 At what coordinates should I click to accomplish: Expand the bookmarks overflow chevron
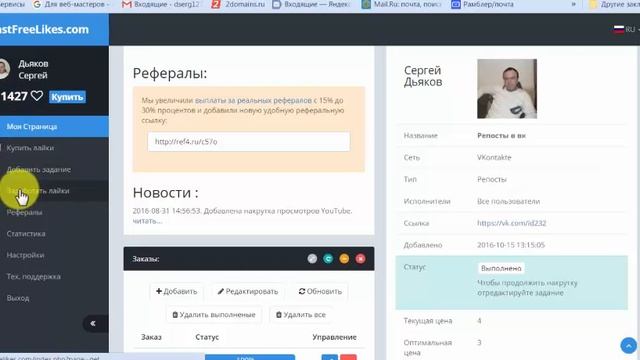[x=573, y=4]
